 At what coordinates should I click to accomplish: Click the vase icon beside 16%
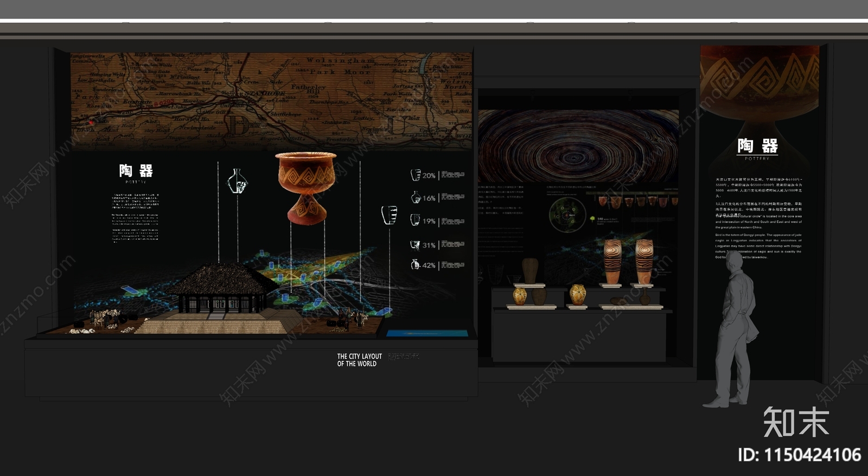pos(416,198)
